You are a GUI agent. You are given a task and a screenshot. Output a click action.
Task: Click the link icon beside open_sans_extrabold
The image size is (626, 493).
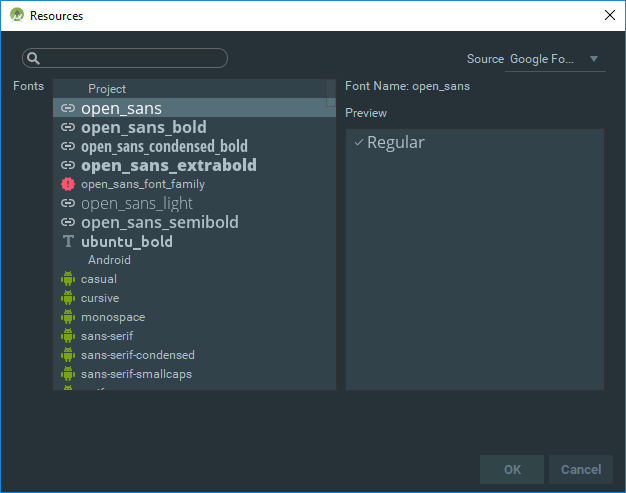click(x=68, y=165)
